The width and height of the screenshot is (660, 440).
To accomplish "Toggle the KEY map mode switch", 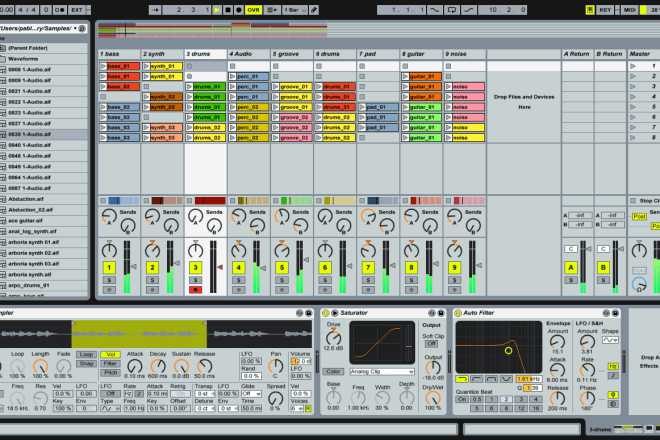I will coord(605,10).
